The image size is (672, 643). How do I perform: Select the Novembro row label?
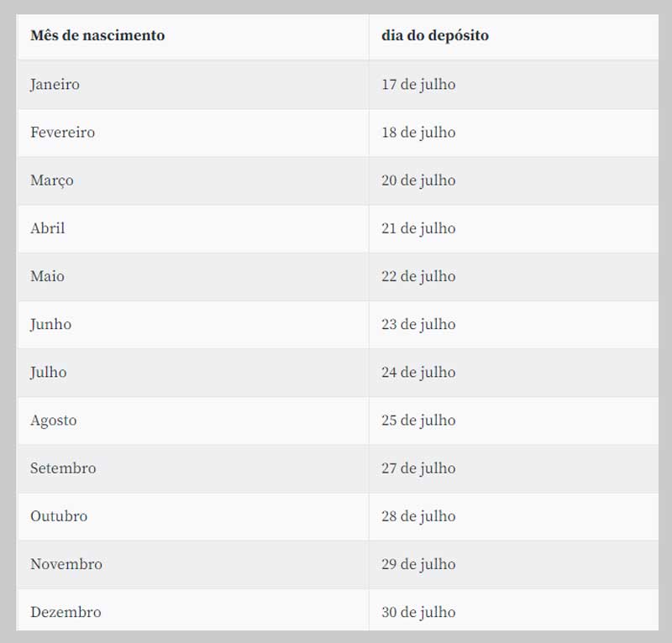[66, 564]
